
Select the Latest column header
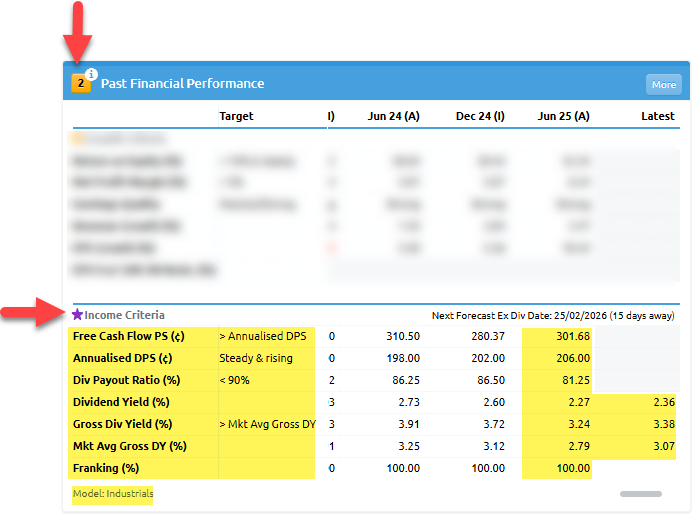click(657, 116)
